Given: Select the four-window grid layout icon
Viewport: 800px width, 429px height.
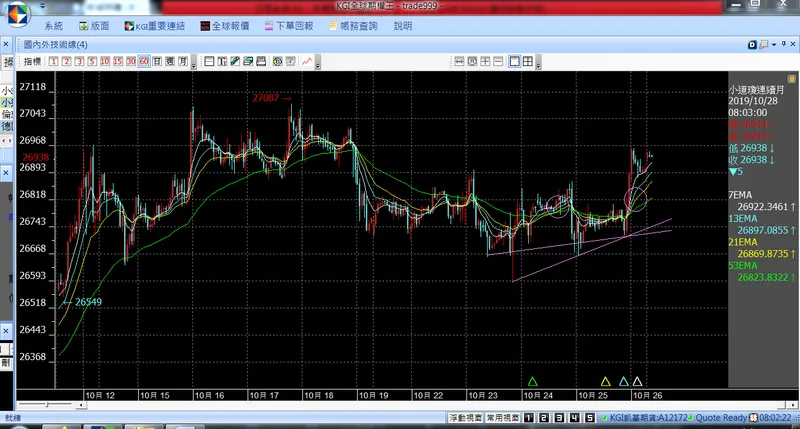Looking at the screenshot, I should tap(528, 62).
